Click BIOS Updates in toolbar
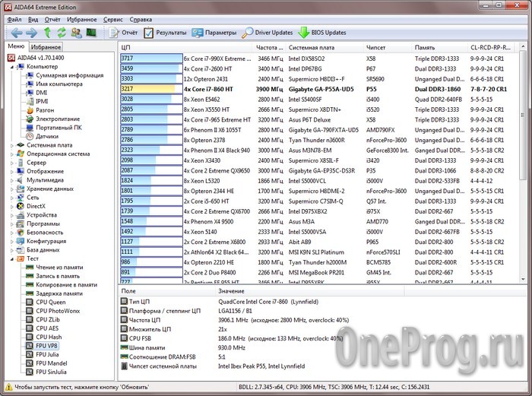This screenshot has height=396, width=532. coord(322,33)
